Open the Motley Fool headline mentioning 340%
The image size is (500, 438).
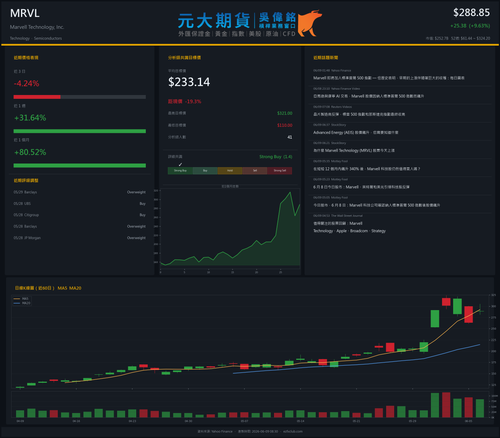pyautogui.click(x=366, y=169)
